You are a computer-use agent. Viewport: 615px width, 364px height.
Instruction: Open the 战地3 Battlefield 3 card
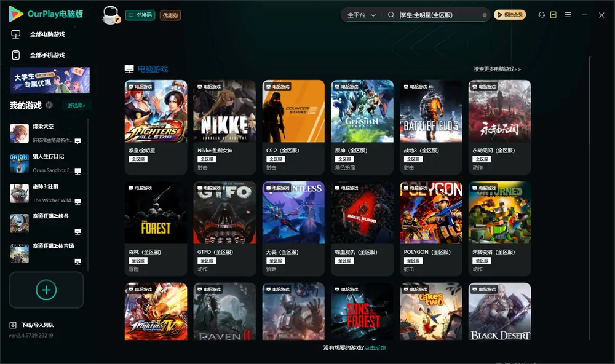click(431, 127)
